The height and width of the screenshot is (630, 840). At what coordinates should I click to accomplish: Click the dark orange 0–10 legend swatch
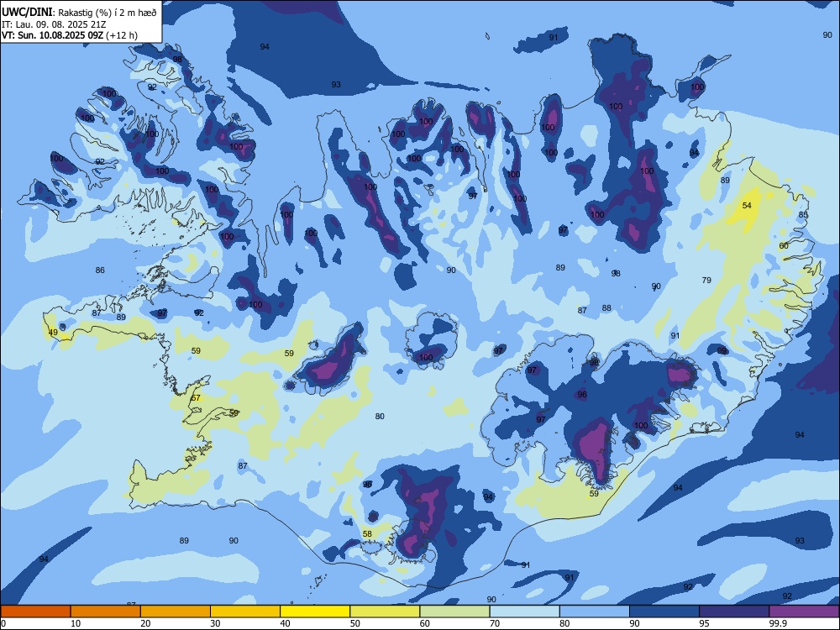click(35, 612)
